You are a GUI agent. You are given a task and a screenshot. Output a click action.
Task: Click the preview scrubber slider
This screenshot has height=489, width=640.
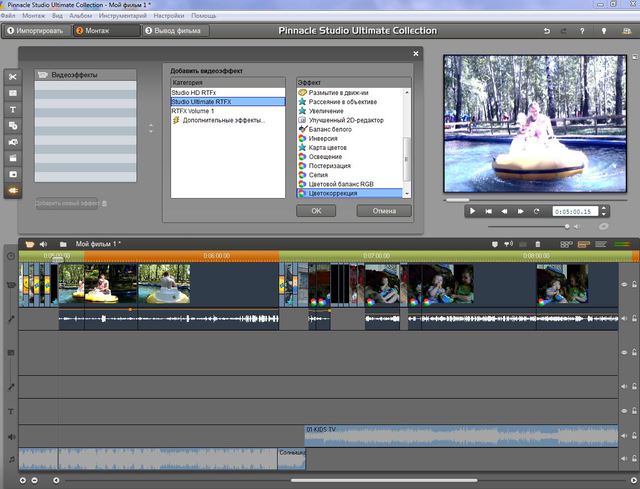point(458,200)
